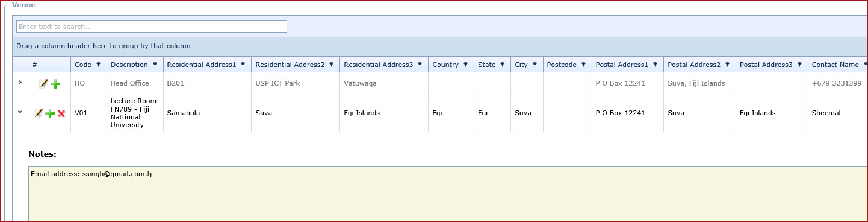Click inside the Notes text area

tap(448, 194)
